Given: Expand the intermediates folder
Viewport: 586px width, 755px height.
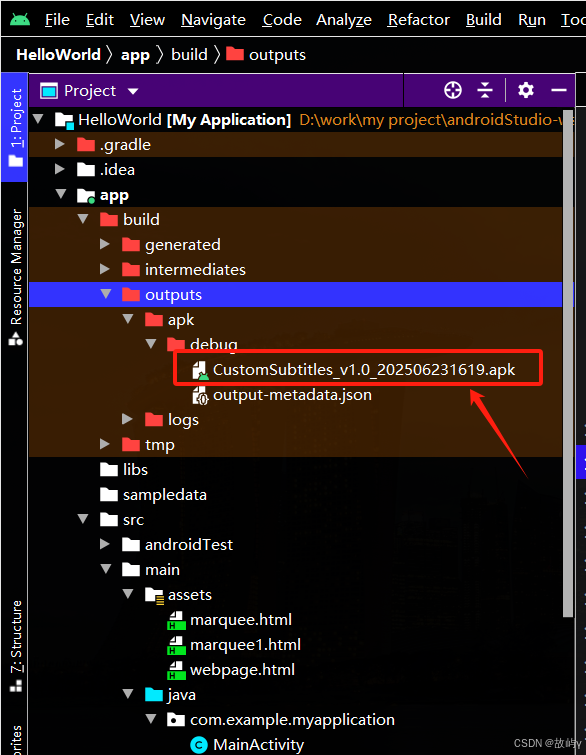Looking at the screenshot, I should (x=104, y=269).
